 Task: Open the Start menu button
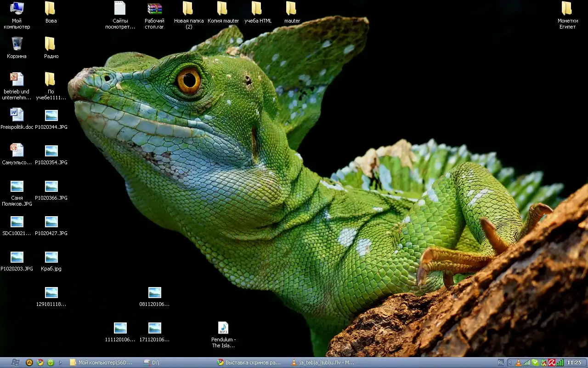coord(15,362)
